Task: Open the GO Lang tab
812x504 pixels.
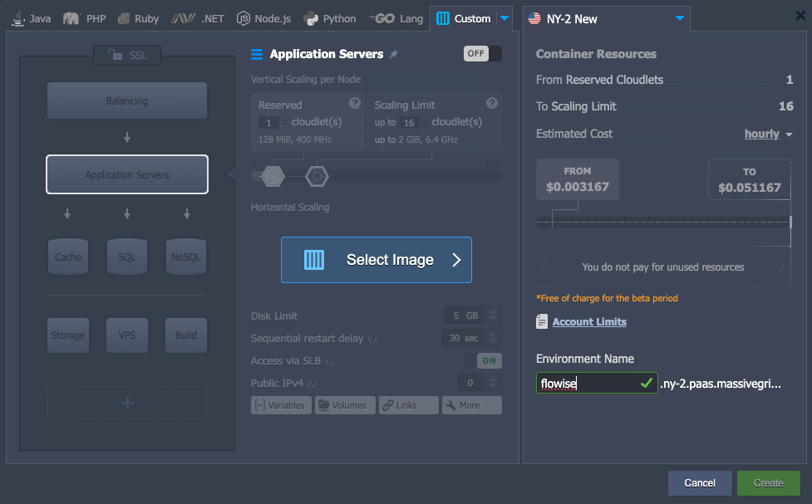Action: 396,18
